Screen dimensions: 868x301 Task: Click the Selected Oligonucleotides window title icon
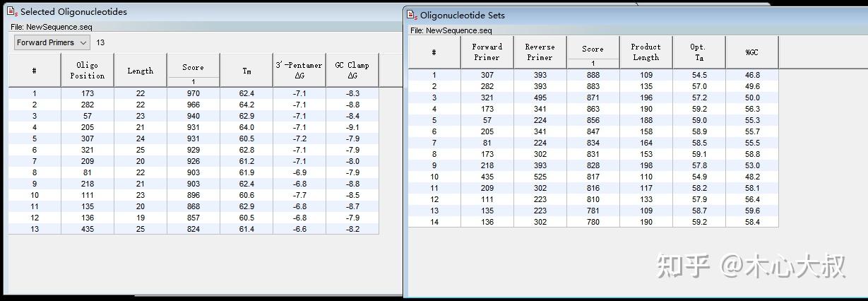(x=12, y=12)
